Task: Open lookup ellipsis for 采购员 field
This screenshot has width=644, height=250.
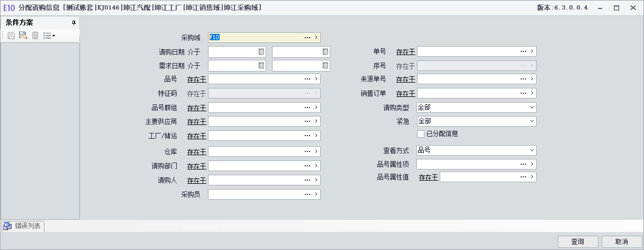Action: (x=307, y=195)
